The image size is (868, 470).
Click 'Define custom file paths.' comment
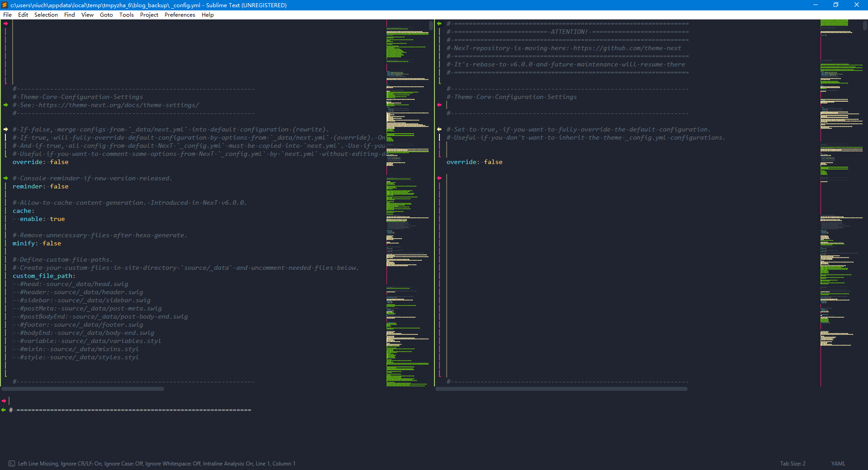click(63, 259)
